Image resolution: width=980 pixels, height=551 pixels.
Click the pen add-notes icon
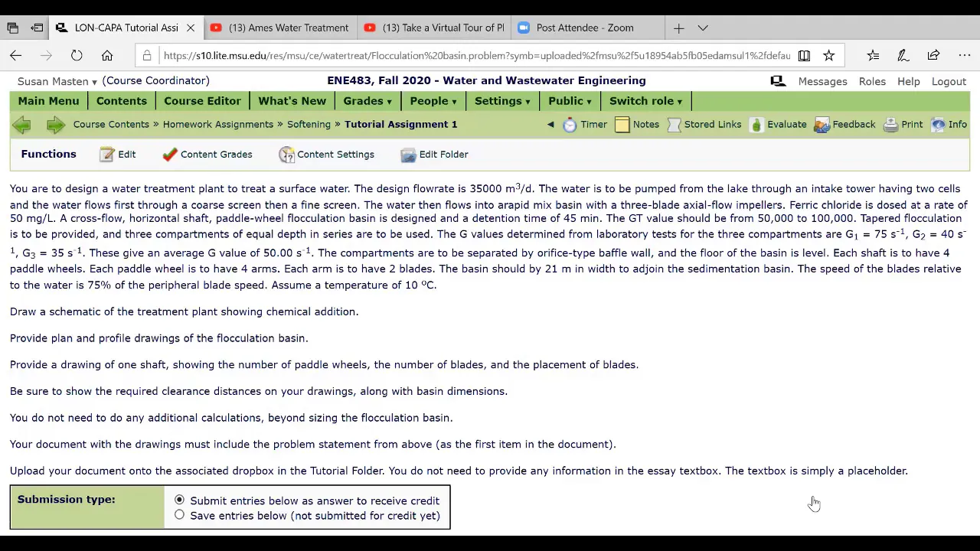coord(903,55)
